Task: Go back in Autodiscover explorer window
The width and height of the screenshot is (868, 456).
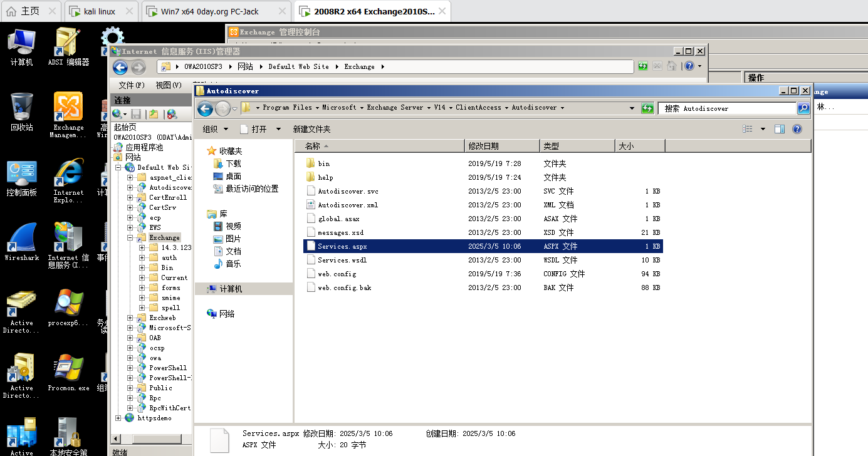Action: pos(205,109)
